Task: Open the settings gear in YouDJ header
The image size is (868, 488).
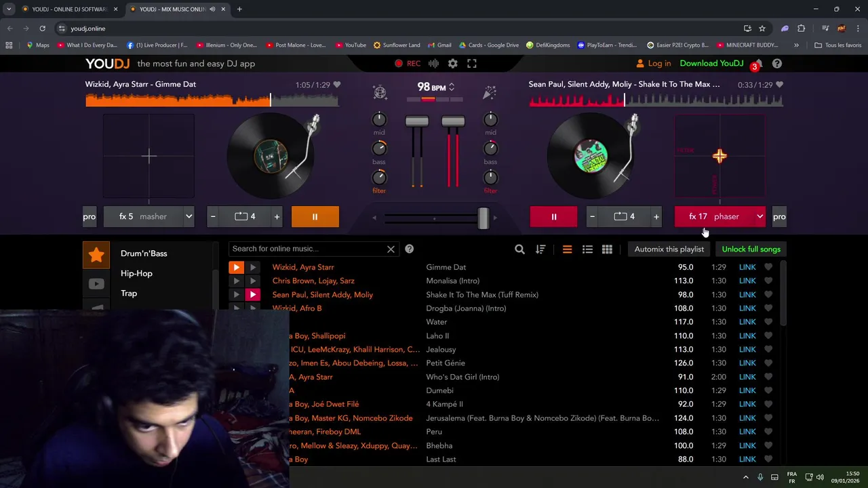Action: click(452, 63)
